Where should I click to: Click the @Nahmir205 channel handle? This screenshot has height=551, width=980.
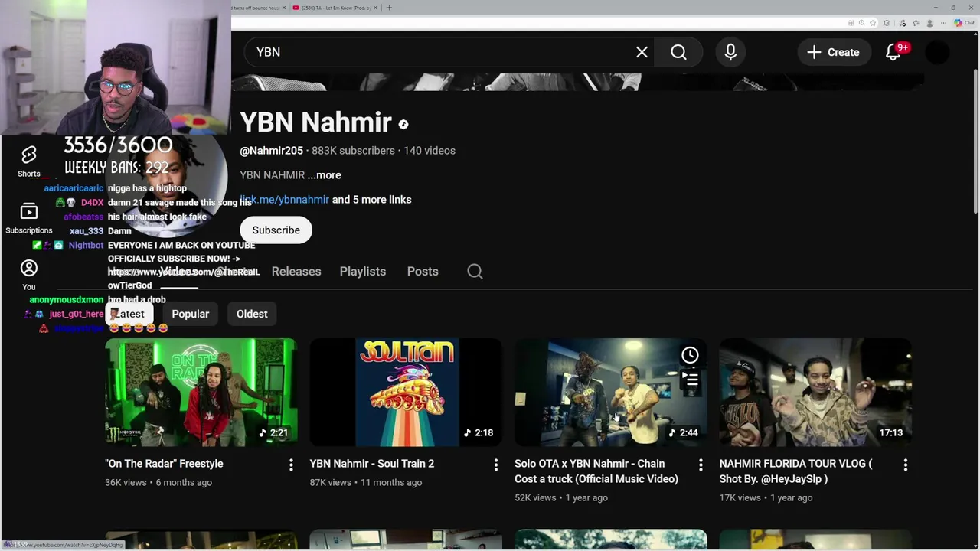click(x=271, y=151)
